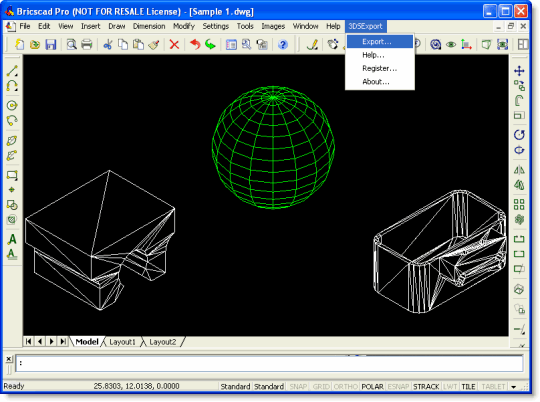Toggle SNAP in the status bar
Viewport: 540px width, 402px height.
pyautogui.click(x=298, y=386)
